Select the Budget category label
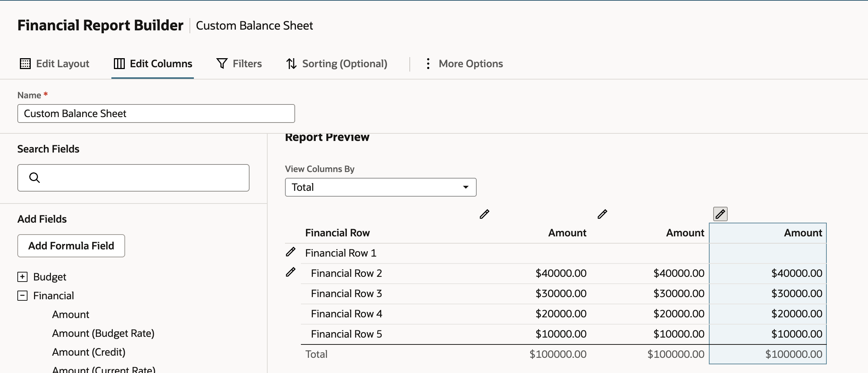This screenshot has width=868, height=373. click(x=50, y=277)
